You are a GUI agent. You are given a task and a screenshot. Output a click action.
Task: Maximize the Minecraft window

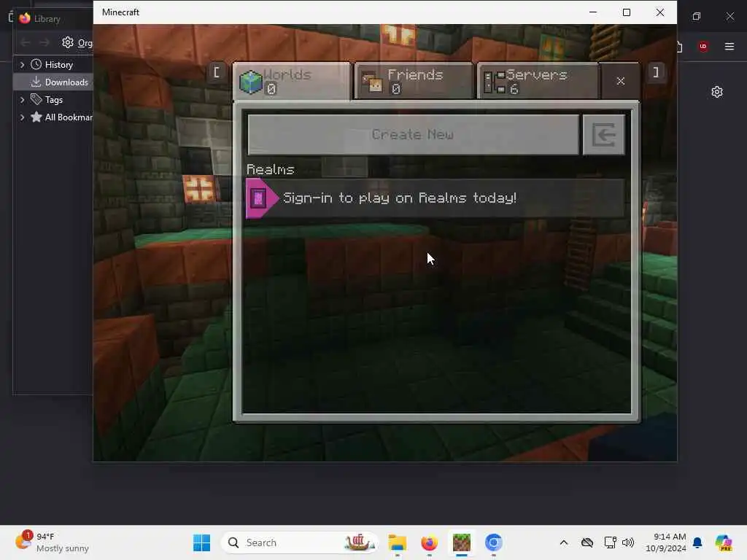point(627,12)
